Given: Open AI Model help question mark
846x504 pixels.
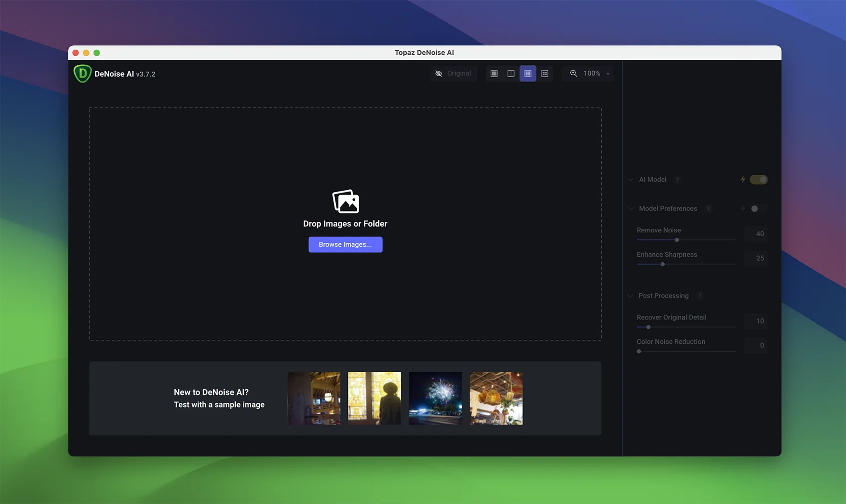Looking at the screenshot, I should [677, 180].
